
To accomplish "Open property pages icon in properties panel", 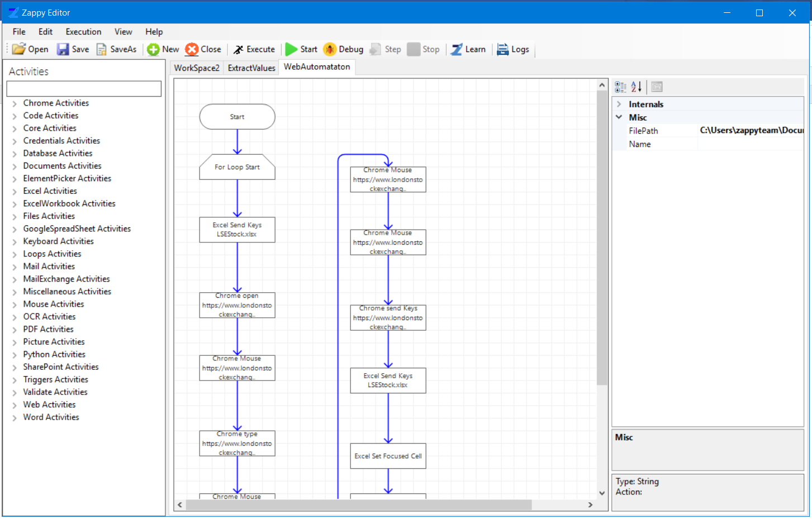I will (657, 87).
